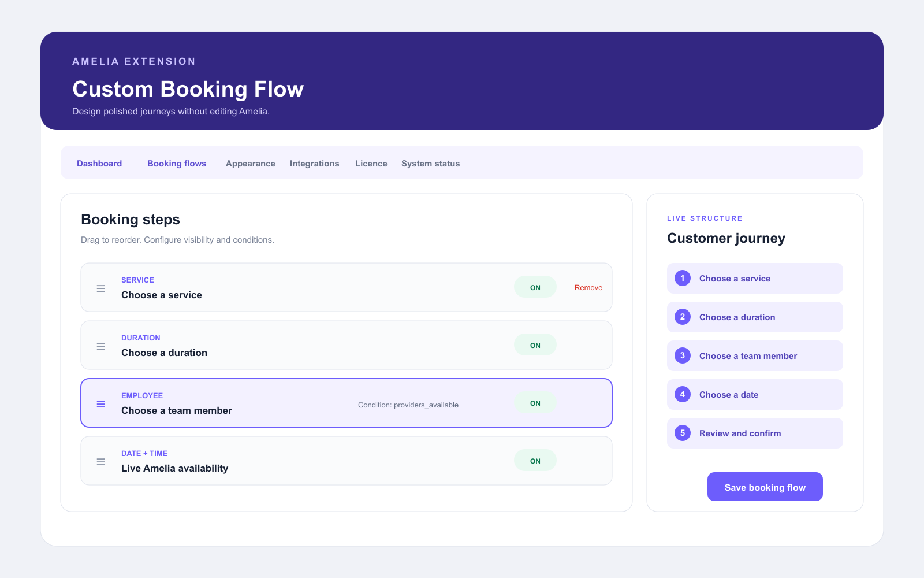Click Save booking flow button
Image resolution: width=924 pixels, height=578 pixels.
[765, 487]
